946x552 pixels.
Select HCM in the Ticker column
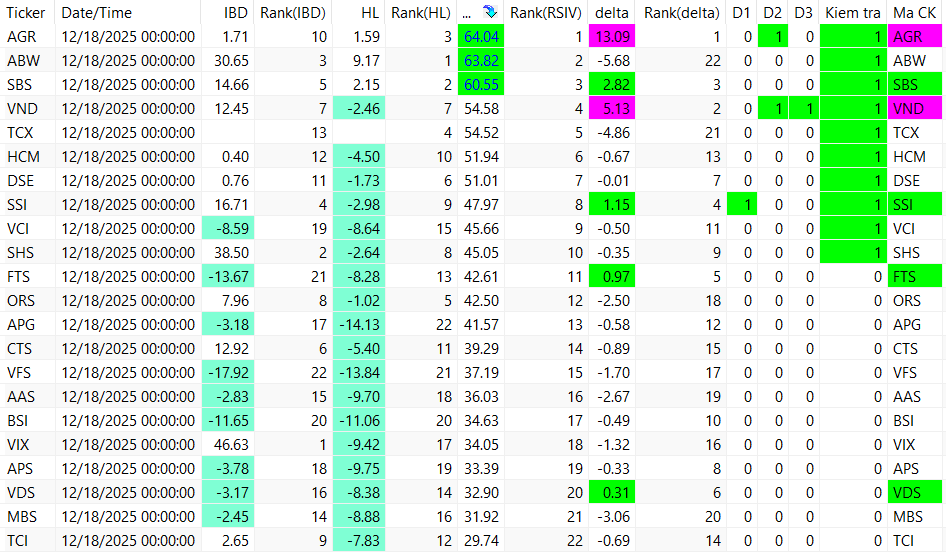tap(24, 157)
